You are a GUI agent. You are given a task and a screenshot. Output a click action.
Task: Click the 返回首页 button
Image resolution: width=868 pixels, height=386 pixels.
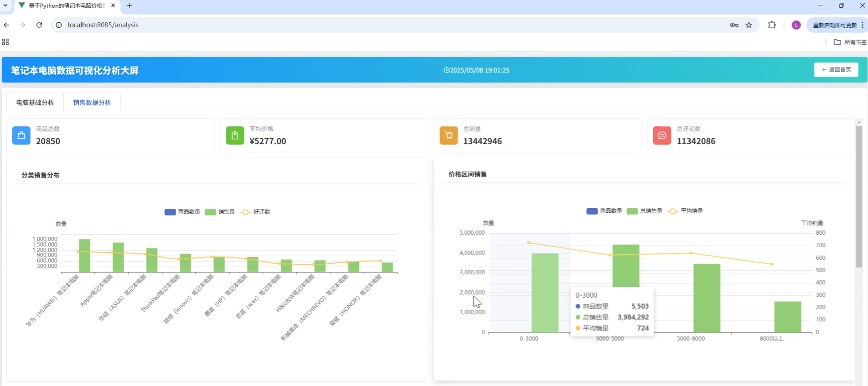[x=836, y=70]
